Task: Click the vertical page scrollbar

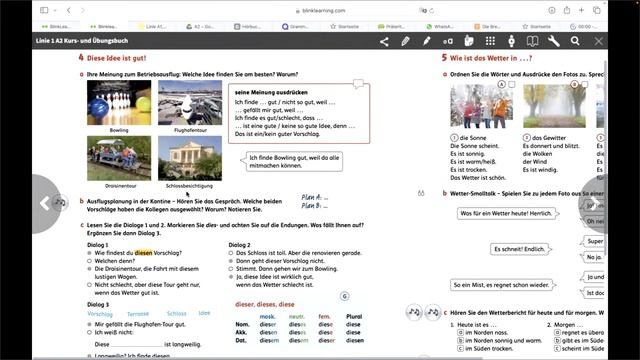Action: [605, 159]
